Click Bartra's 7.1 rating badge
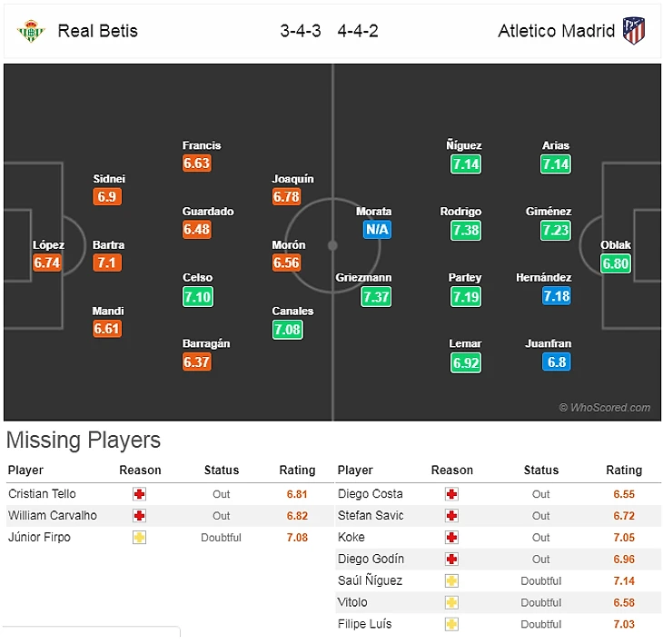Image resolution: width=663 pixels, height=644 pixels. tap(108, 263)
